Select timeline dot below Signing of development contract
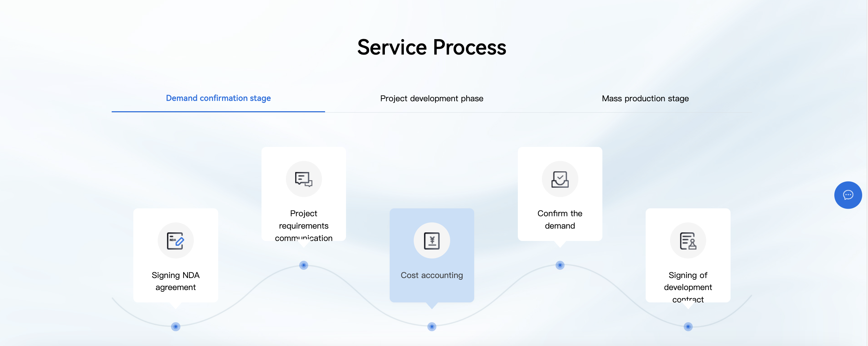868x346 pixels. pyautogui.click(x=688, y=326)
